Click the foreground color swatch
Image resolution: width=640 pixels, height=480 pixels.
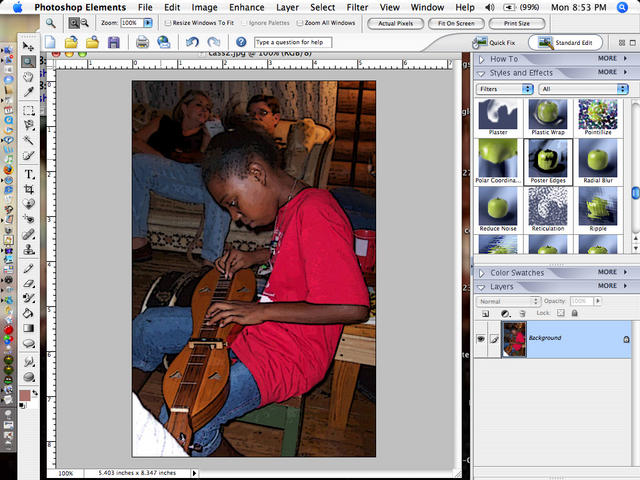tap(24, 395)
